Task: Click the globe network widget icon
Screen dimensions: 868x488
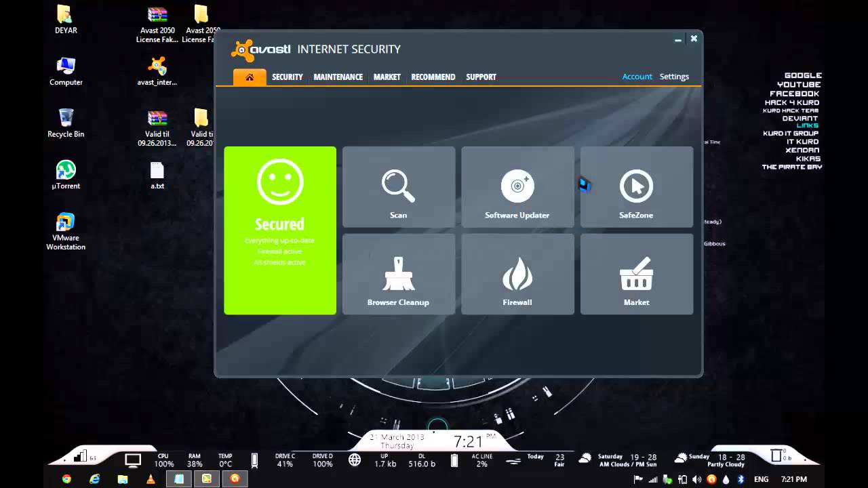Action: click(355, 460)
